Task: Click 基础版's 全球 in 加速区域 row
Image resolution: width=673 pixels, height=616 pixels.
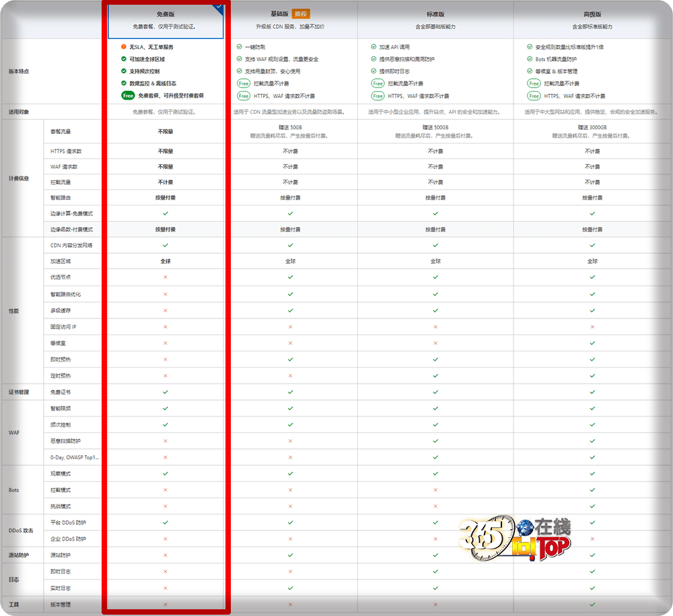Action: coord(291,261)
